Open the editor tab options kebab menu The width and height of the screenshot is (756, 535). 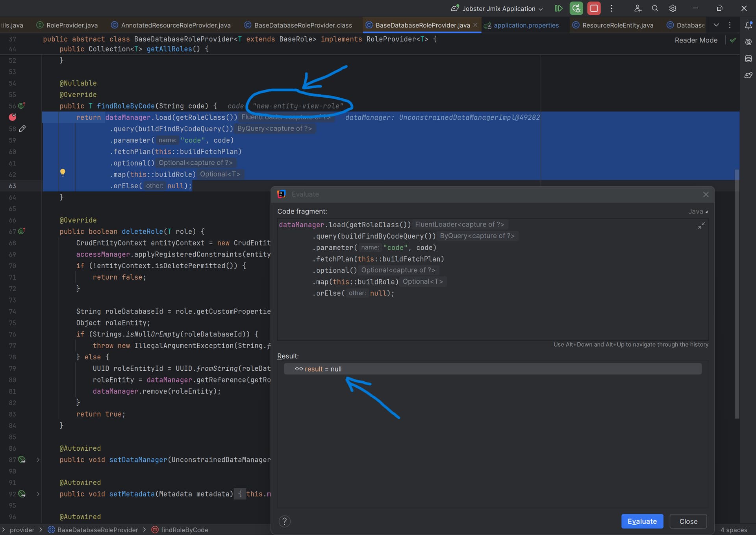730,25
